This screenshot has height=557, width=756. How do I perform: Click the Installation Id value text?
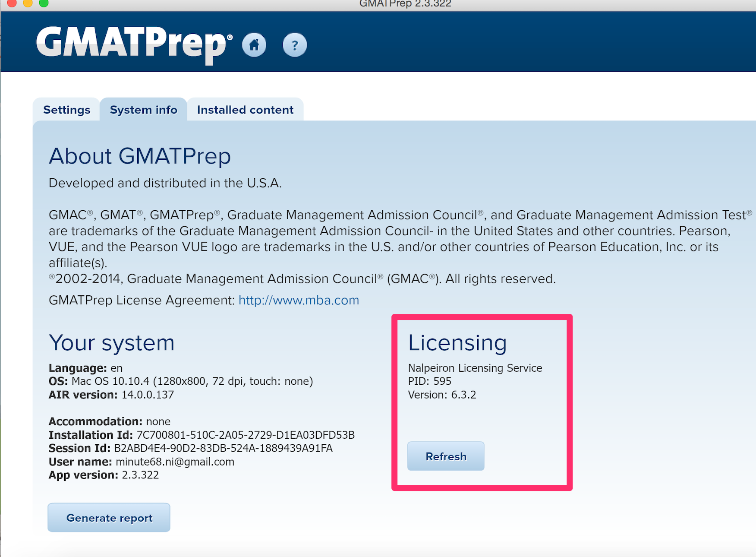(x=245, y=435)
